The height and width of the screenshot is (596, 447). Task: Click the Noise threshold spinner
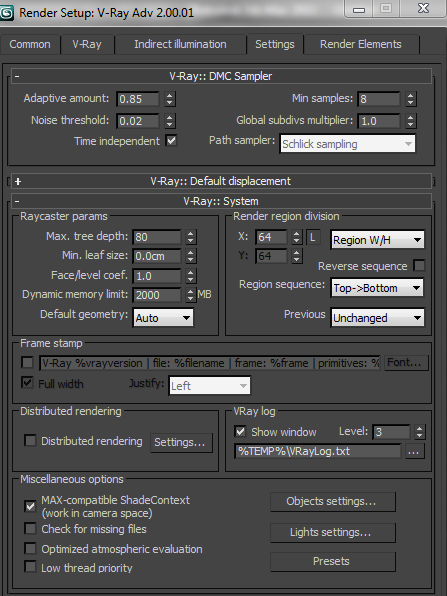170,121
